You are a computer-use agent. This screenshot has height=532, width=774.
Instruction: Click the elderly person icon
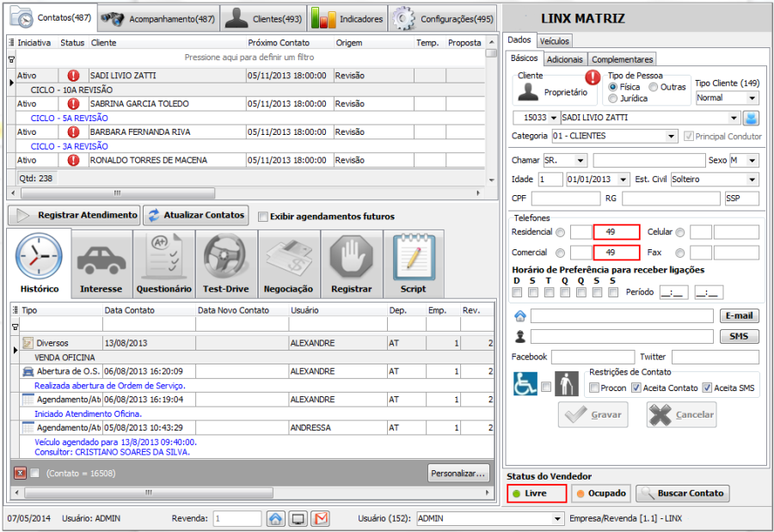click(567, 384)
